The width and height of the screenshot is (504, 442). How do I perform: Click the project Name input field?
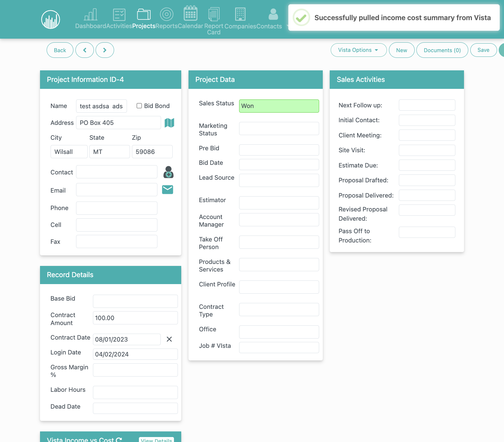[102, 106]
